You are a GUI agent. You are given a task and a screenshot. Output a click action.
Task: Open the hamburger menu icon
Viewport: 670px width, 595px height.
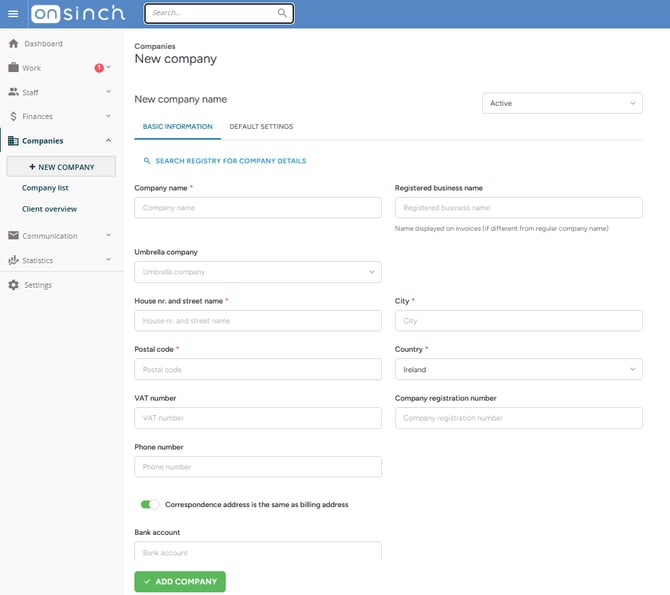(13, 14)
